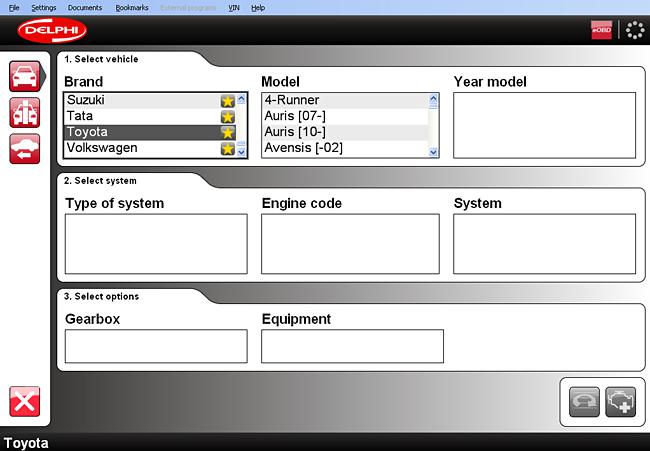650x451 pixels.
Task: Click Model list scroll down arrow
Action: click(434, 152)
